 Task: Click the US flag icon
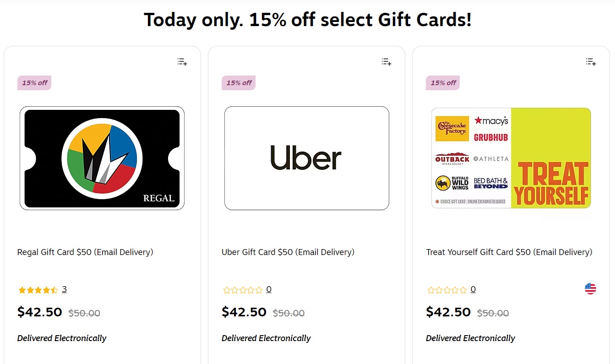[x=590, y=288]
